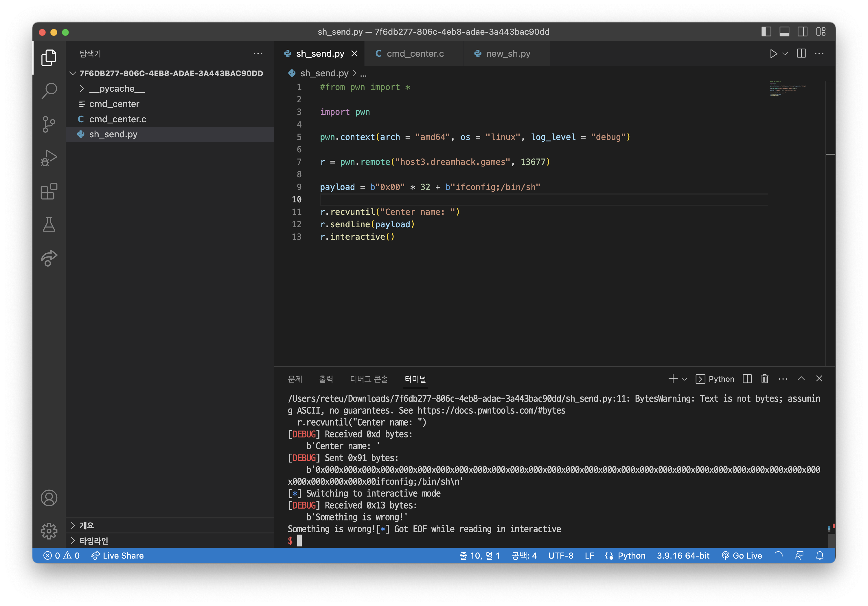Open the new terminal launch profile dropdown
The image size is (868, 606).
[x=684, y=379]
